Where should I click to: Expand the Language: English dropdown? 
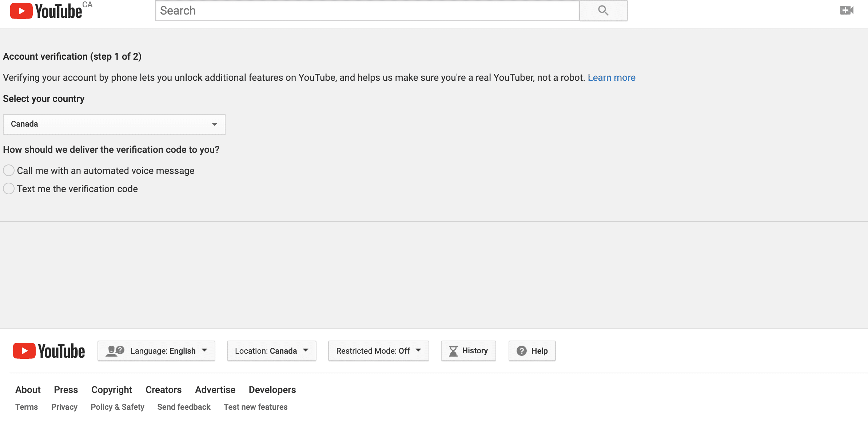coord(156,350)
